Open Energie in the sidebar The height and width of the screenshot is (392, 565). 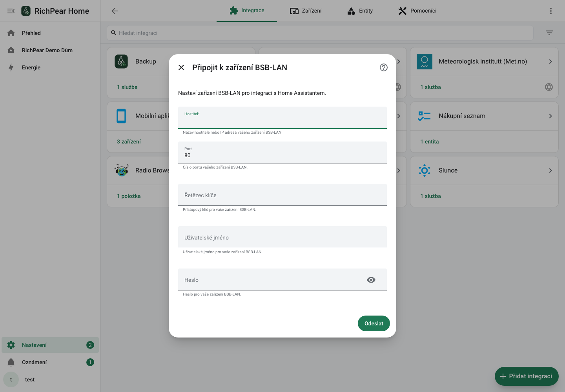50,67
